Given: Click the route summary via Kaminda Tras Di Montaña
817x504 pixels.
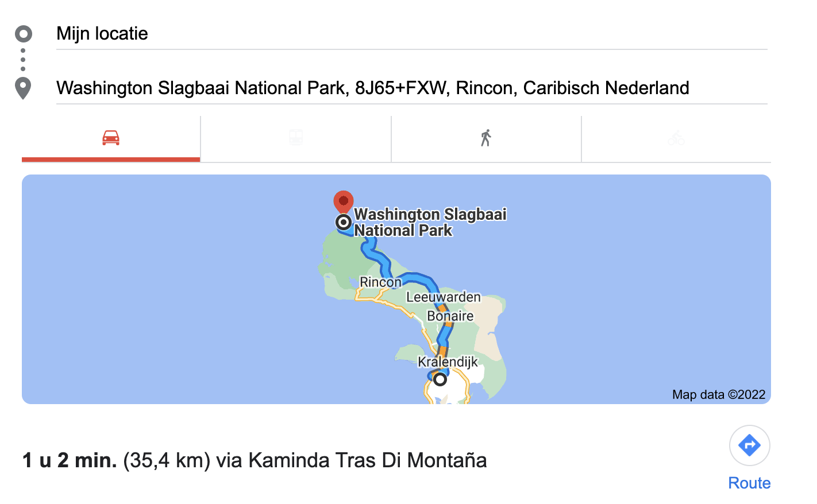Looking at the screenshot, I should click(255, 460).
